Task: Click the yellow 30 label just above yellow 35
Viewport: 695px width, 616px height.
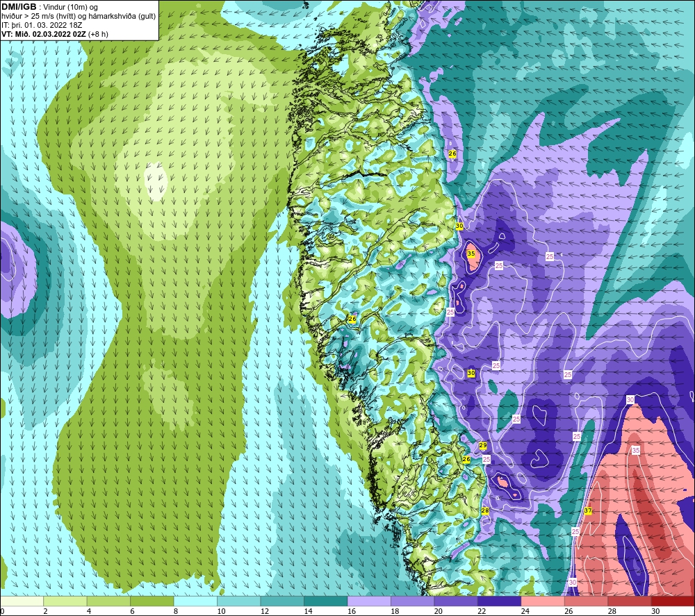Action: click(x=459, y=226)
